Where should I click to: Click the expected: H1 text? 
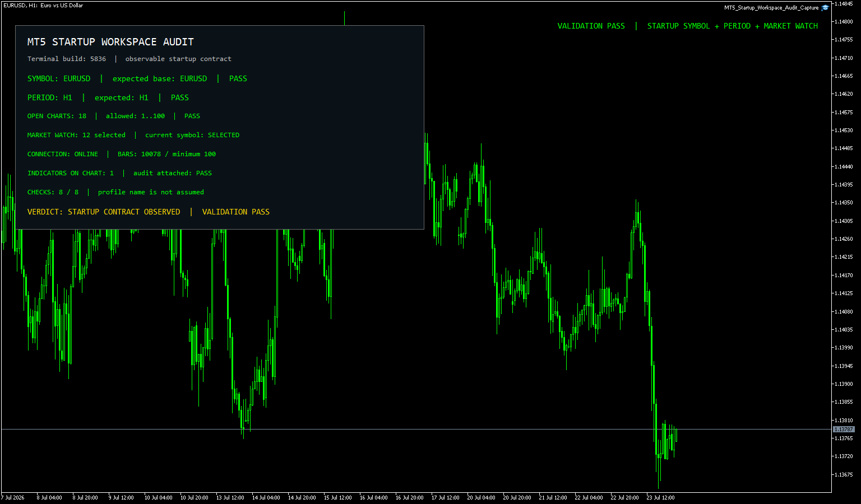point(122,98)
